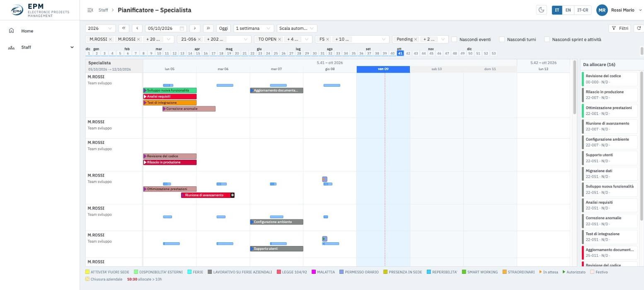This screenshot has height=290, width=644.
Task: Click the MR user avatar
Action: (602, 10)
